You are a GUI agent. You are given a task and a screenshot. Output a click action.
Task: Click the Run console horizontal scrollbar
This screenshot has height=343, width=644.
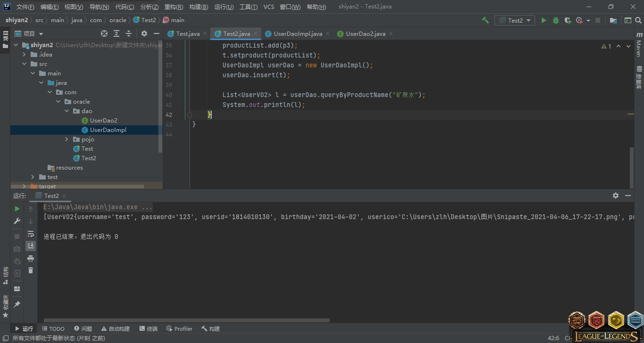pos(186,320)
